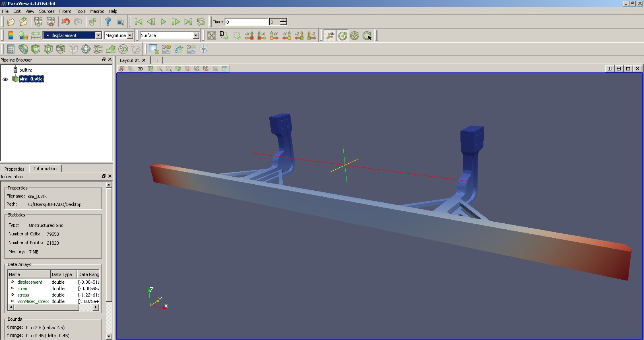Set view direction to +Y

click(274, 35)
